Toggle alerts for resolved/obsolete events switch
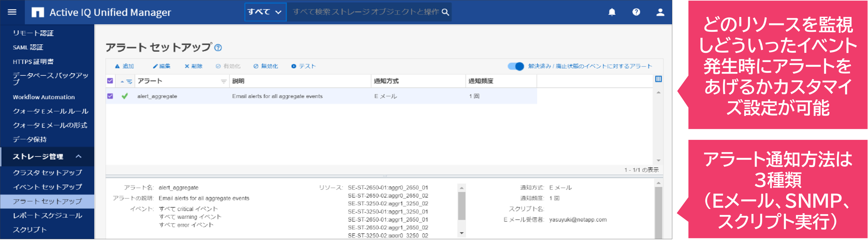This screenshot has height=241, width=868. [516, 66]
